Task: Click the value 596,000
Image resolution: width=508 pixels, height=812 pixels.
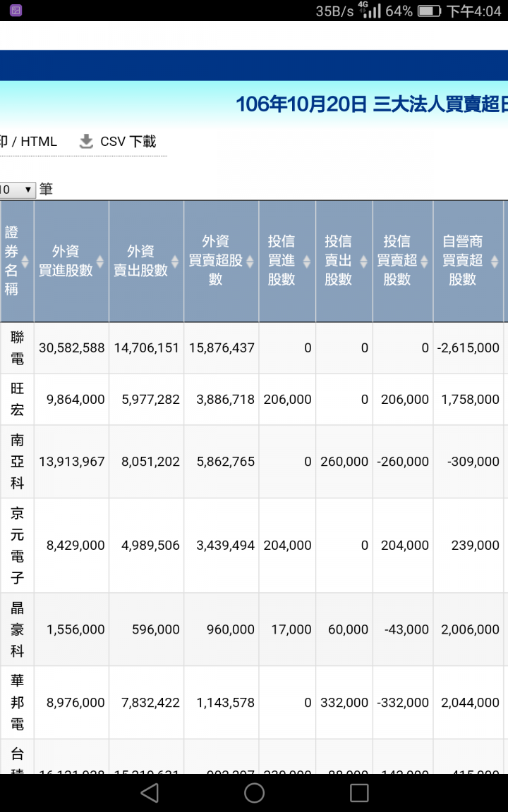Action: tap(155, 629)
